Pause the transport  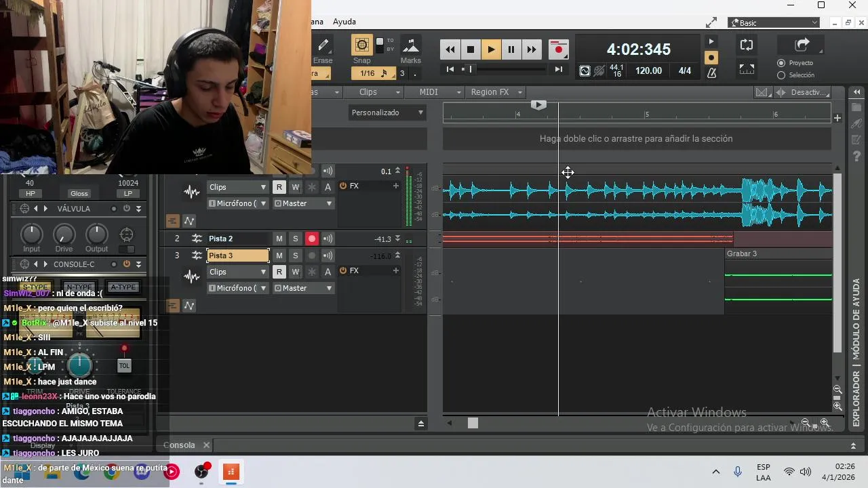(x=511, y=49)
